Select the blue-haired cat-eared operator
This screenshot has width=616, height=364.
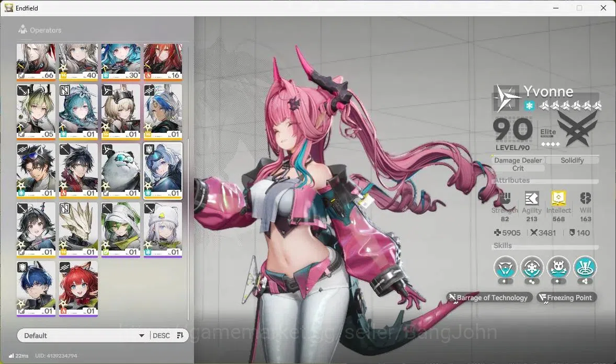pos(36,289)
